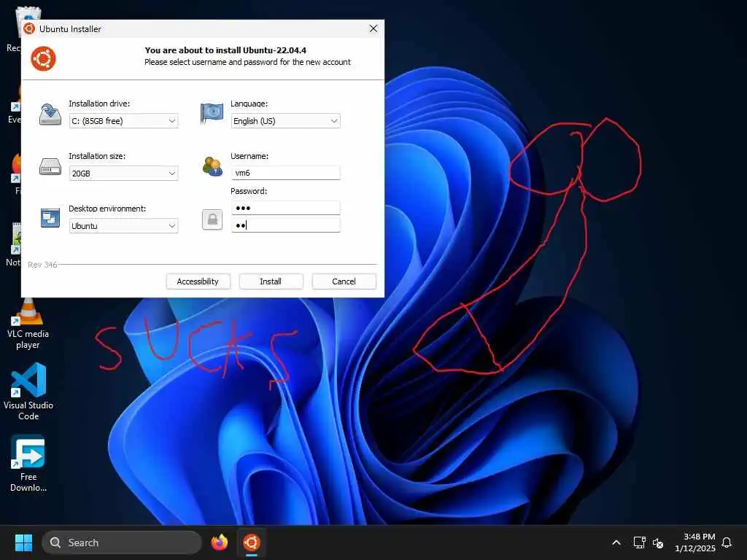This screenshot has height=560, width=747.
Task: Open VLC media player desktop shortcut
Action: (x=28, y=324)
